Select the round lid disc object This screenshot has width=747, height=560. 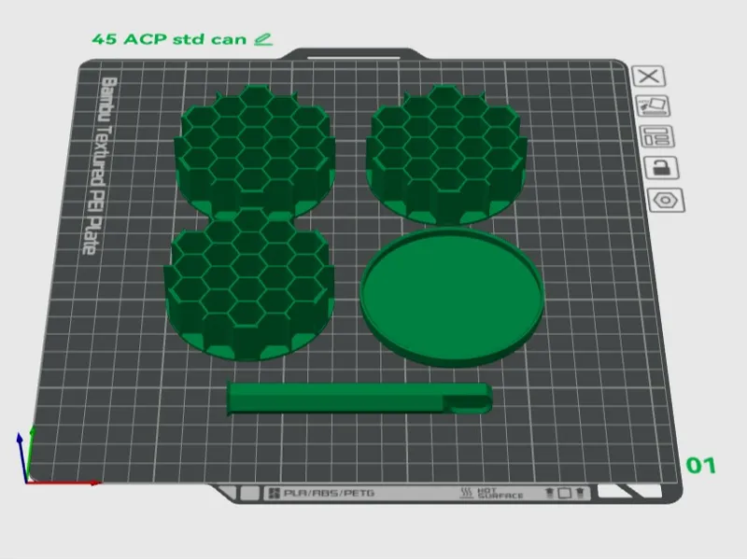click(452, 297)
